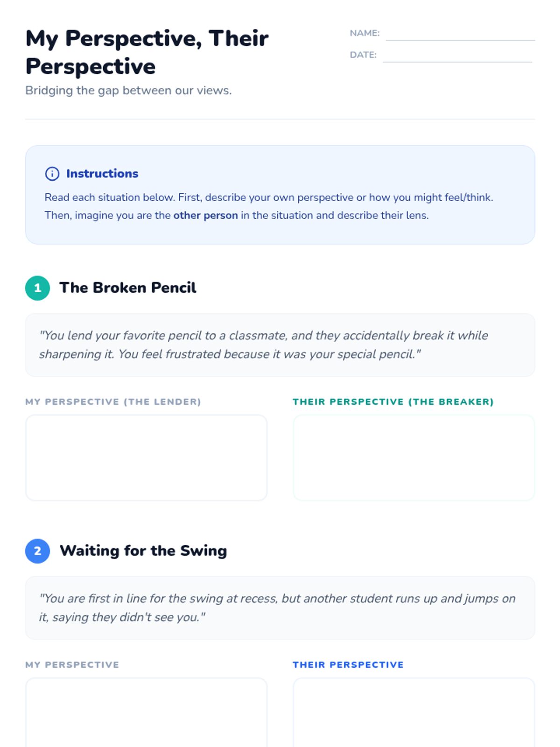The image size is (560, 747).
Task: Click the blue Their Perspective label
Action: (348, 664)
